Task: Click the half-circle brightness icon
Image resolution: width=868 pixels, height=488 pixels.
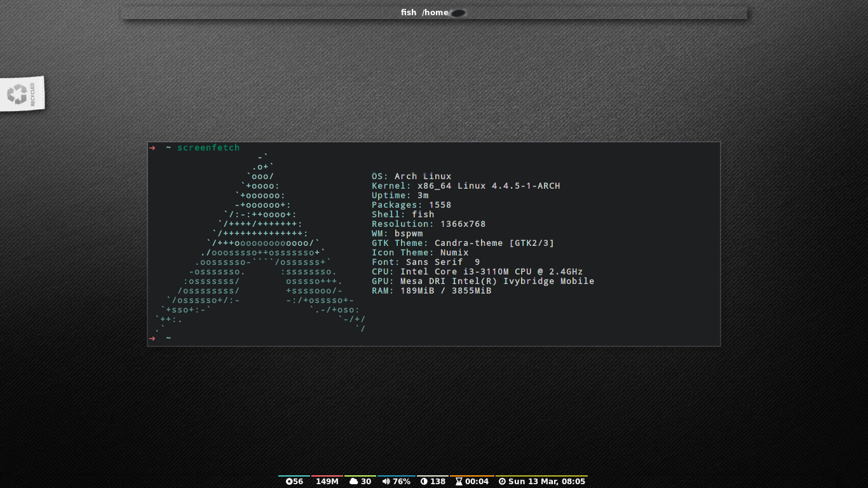Action: tap(424, 482)
